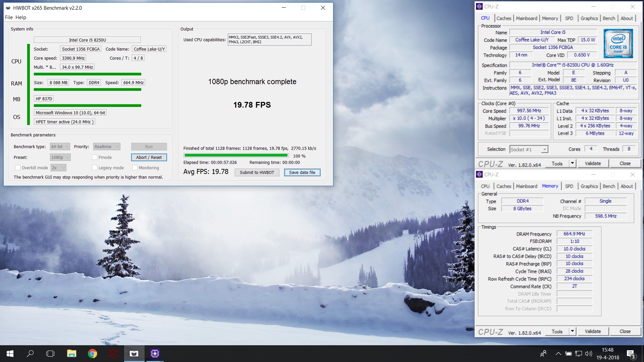Open network status tray icon

tap(579, 354)
